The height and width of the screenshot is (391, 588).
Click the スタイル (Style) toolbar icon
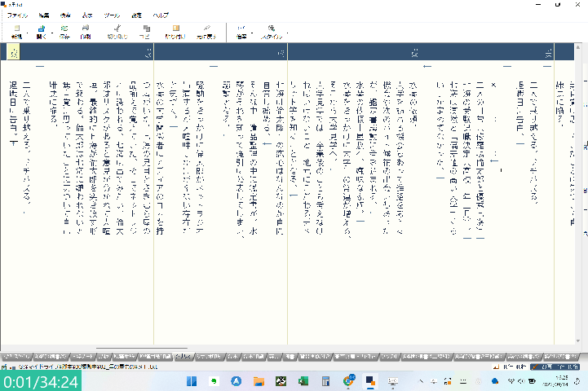271,32
